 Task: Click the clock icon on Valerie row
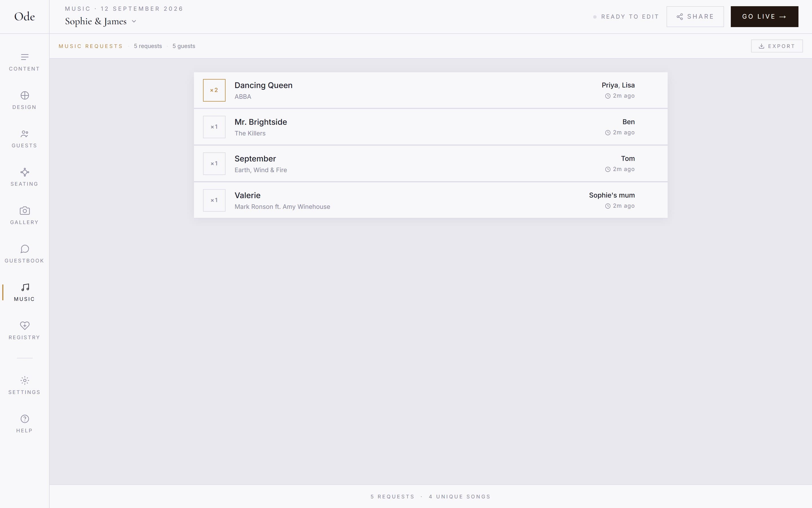click(608, 206)
